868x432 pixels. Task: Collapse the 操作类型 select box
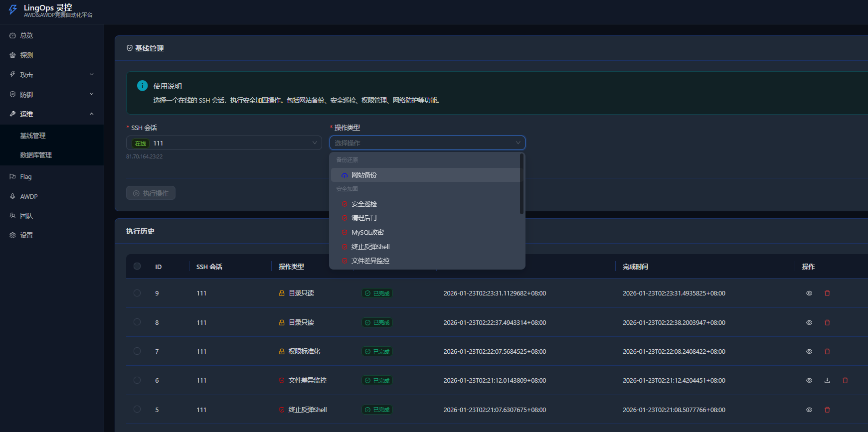point(427,143)
